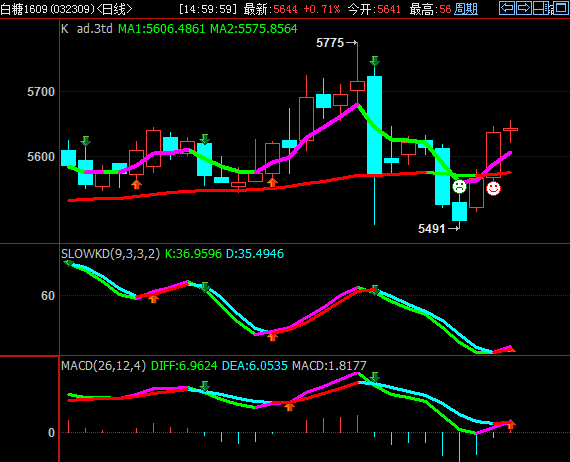The height and width of the screenshot is (462, 570).
Task: Click the SLOWKD(9,3,3,2) indicator title
Action: point(111,254)
